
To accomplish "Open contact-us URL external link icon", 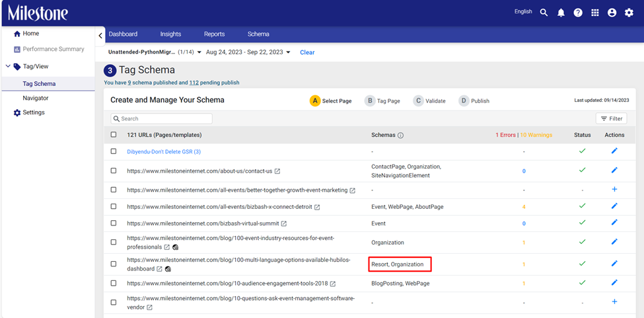I will click(277, 171).
